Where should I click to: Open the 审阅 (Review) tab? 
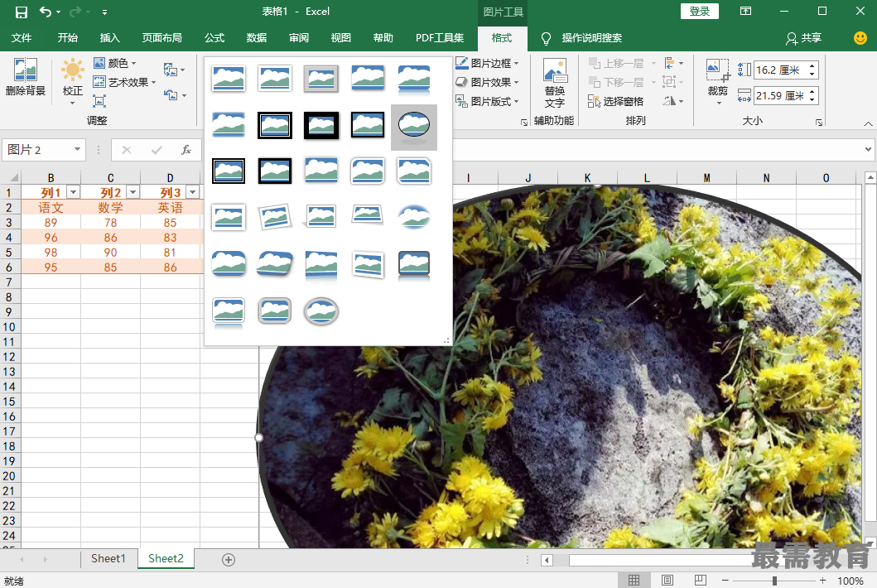[x=299, y=37]
